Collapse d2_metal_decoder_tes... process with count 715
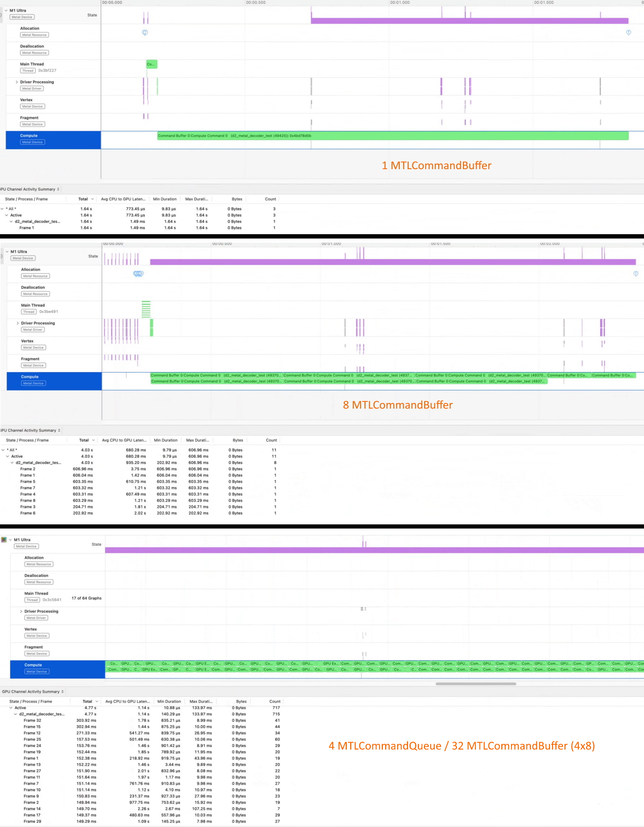The width and height of the screenshot is (644, 827). pyautogui.click(x=15, y=714)
